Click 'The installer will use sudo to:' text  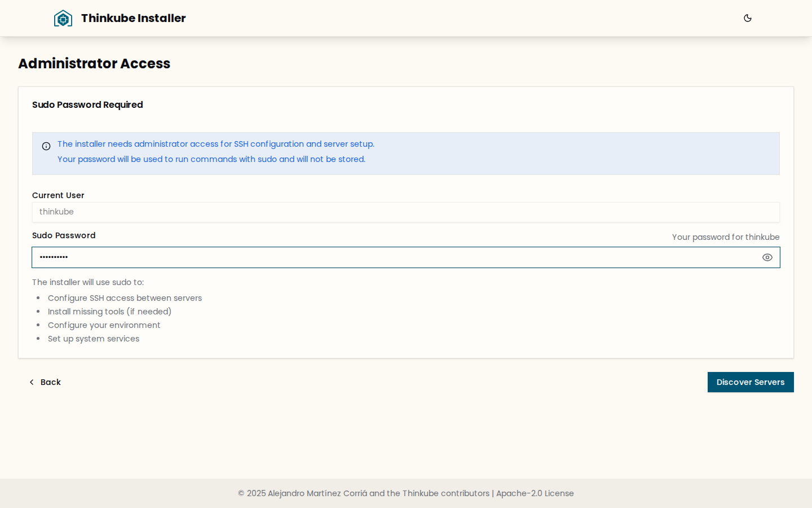[x=88, y=282]
